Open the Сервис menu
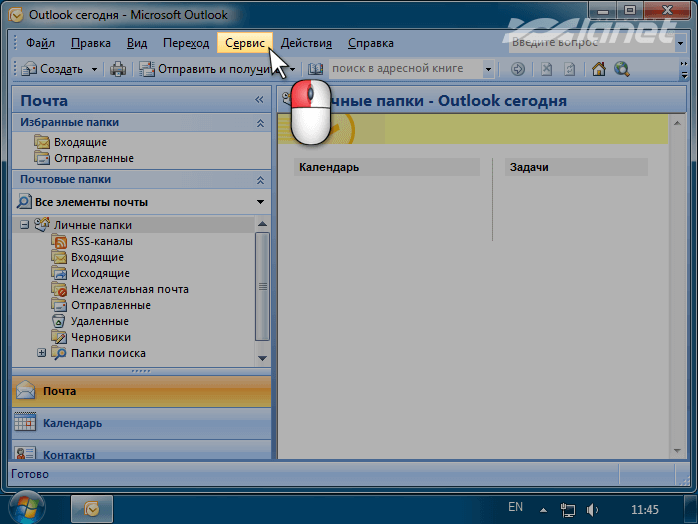This screenshot has height=524, width=698. click(245, 43)
